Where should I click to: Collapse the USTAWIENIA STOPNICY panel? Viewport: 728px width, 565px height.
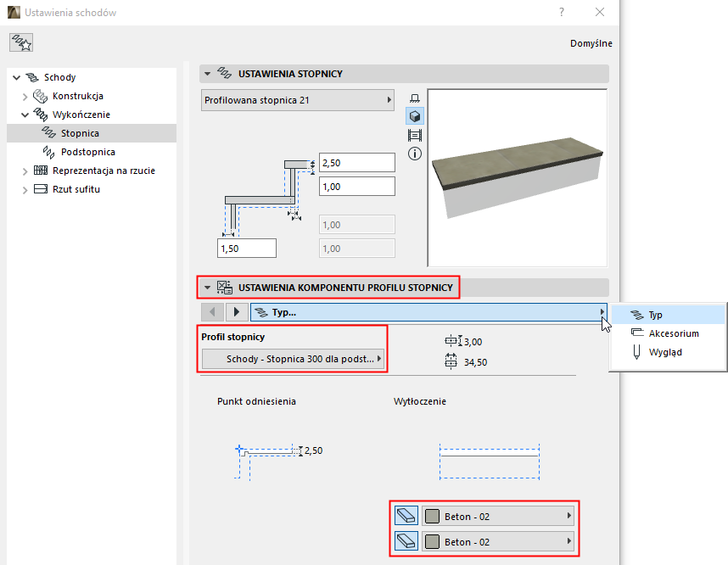[208, 74]
